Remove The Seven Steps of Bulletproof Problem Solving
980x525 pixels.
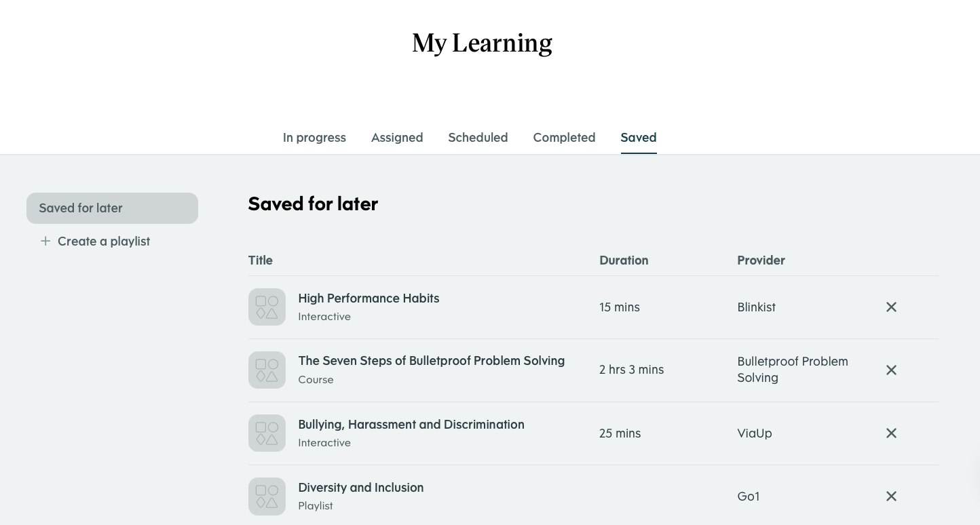pos(891,370)
